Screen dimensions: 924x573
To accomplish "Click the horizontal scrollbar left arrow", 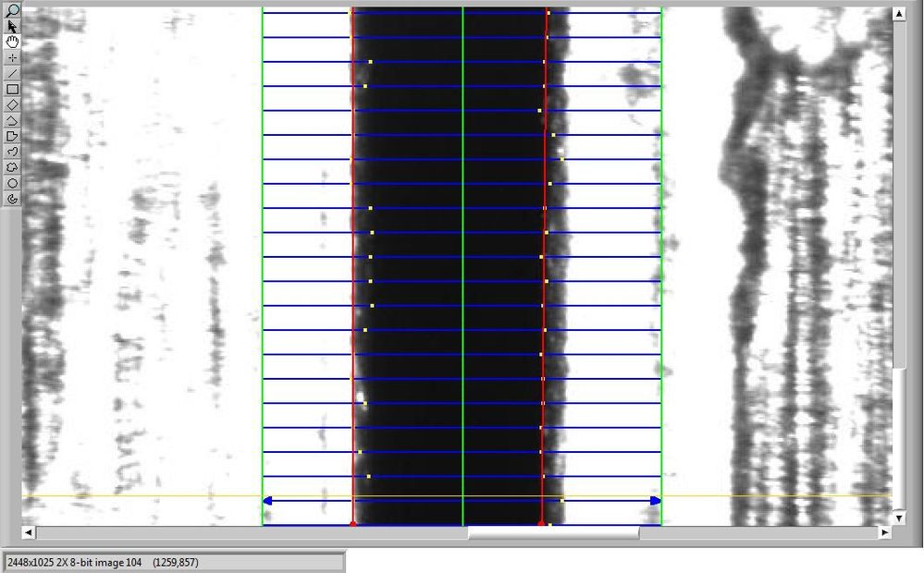I will pyautogui.click(x=28, y=532).
